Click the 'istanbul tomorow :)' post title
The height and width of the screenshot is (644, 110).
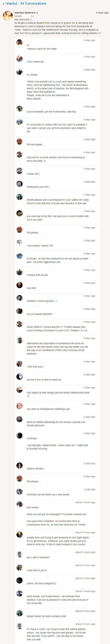point(26,13)
